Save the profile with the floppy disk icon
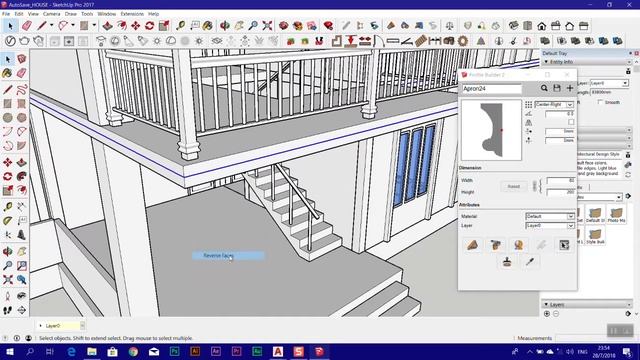The image size is (640, 360). 557,88
